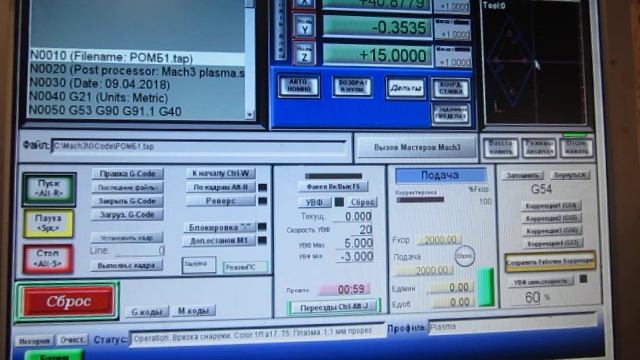The width and height of the screenshot is (640, 360).
Task: Click the red Стоп Alt-S button
Action: click(x=48, y=258)
